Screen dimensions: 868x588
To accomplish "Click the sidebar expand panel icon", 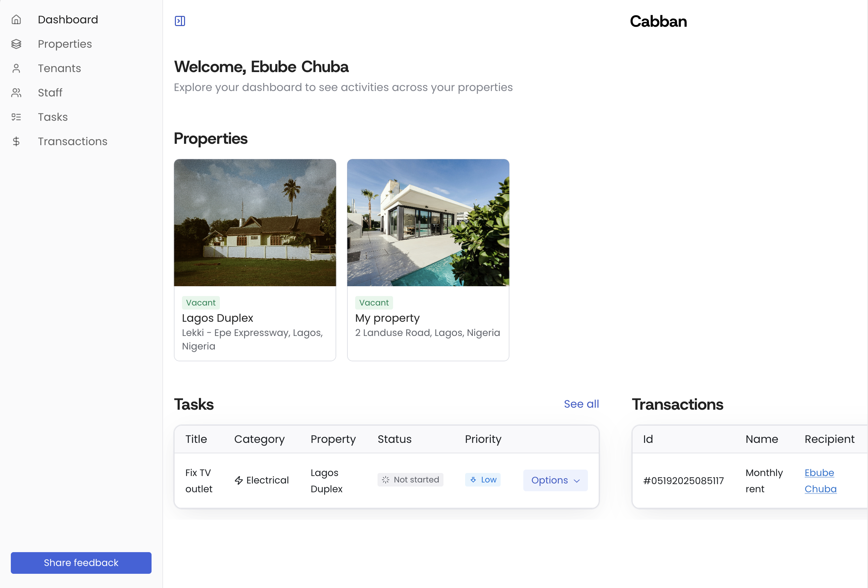I will 180,21.
